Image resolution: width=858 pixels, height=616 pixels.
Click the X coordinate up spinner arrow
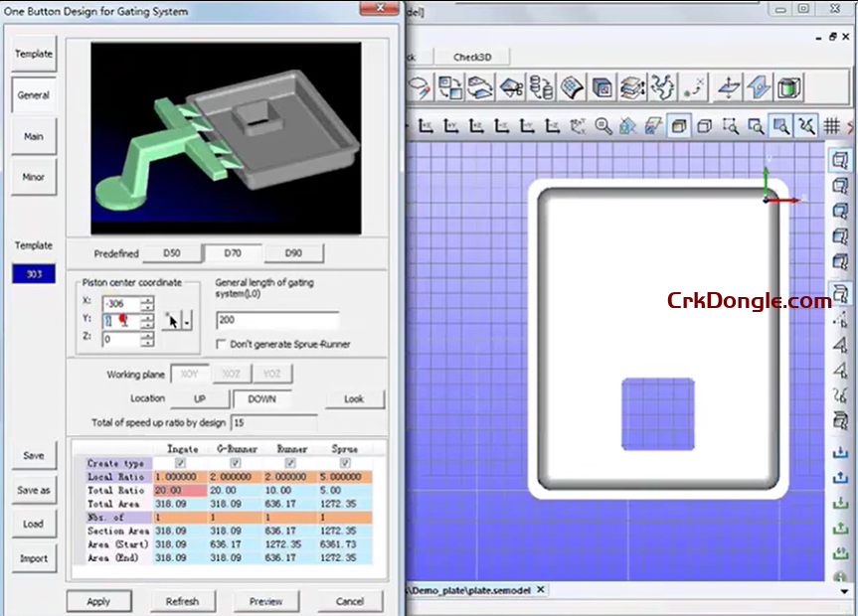(149, 301)
